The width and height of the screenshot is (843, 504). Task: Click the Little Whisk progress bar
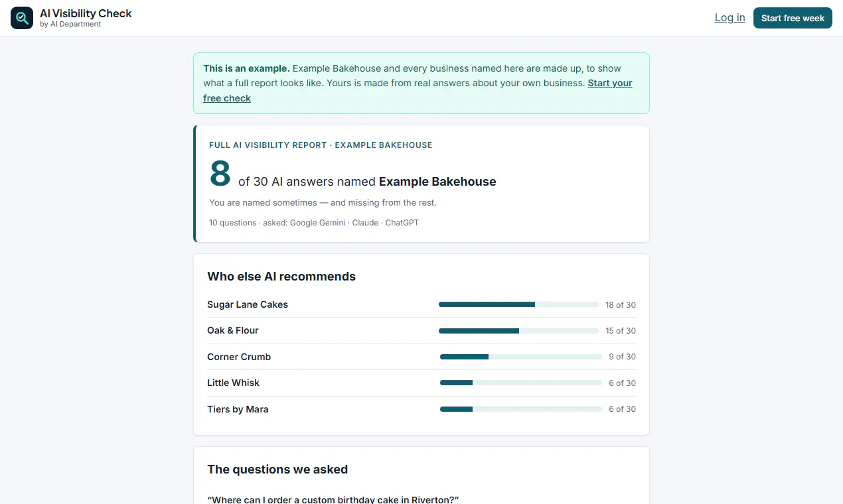[521, 383]
